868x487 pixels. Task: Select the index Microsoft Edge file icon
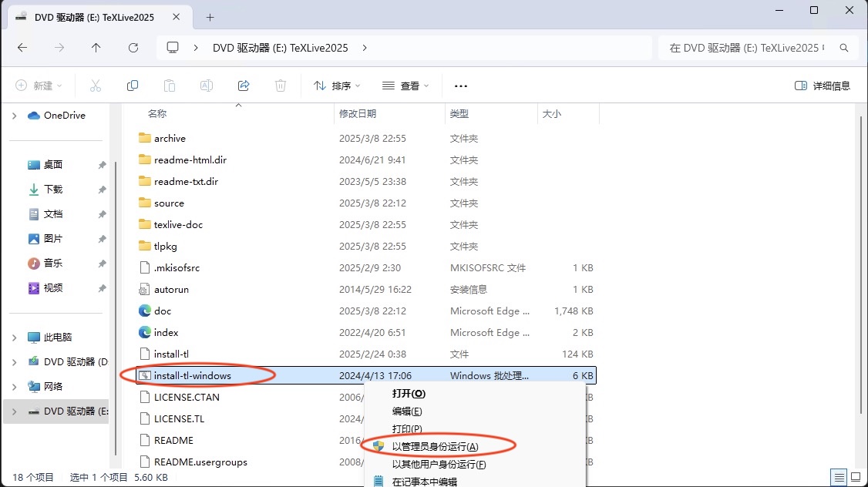[144, 332]
